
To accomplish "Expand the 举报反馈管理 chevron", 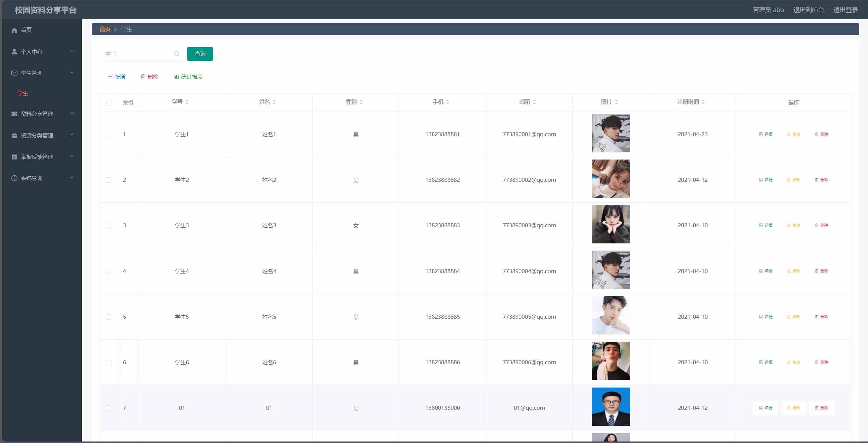I will (x=72, y=156).
